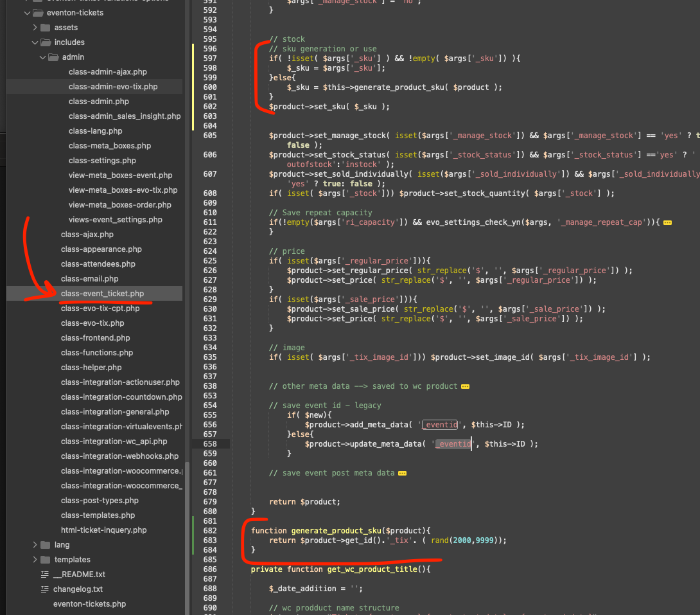Open class-ajax.php file
The image size is (700, 615).
pos(87,234)
